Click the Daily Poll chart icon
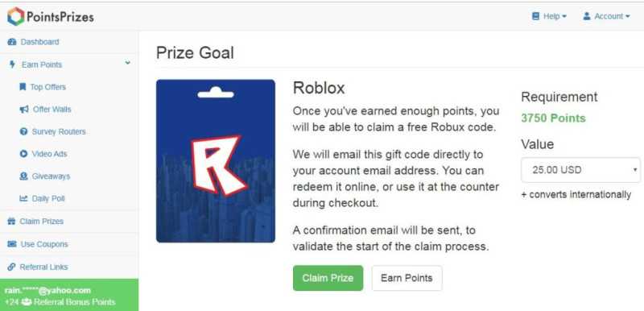This screenshot has width=644, height=311. [23, 198]
